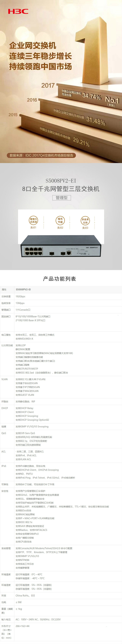Click the 包转发率 attribute label
The width and height of the screenshot is (122, 644).
point(6,303)
